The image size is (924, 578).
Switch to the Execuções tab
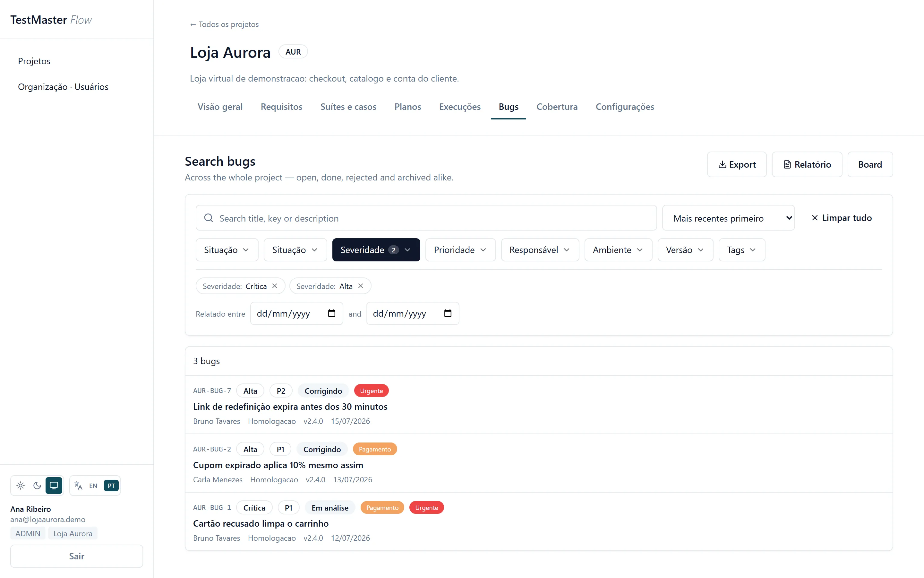click(460, 107)
